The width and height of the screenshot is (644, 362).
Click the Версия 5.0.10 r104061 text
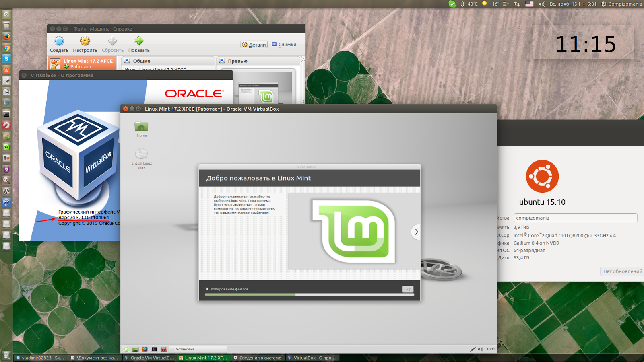coord(84,218)
